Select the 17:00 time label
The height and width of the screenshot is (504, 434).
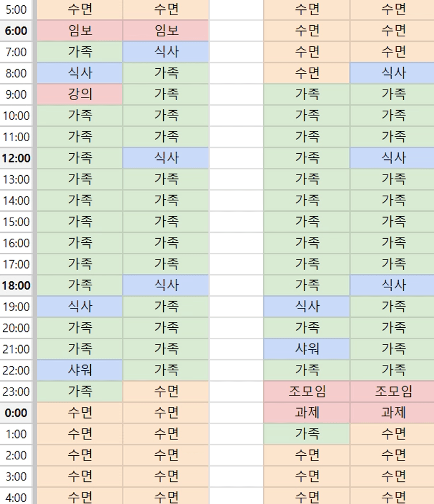tap(16, 264)
